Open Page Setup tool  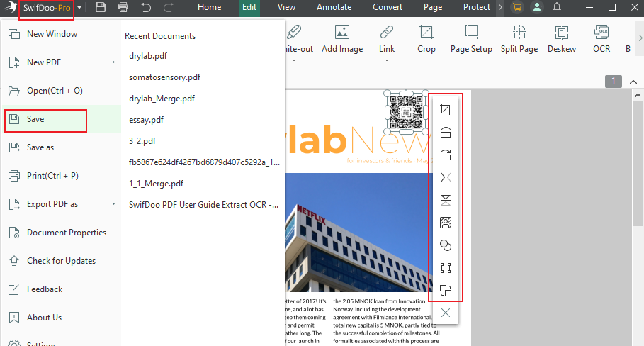tap(471, 40)
